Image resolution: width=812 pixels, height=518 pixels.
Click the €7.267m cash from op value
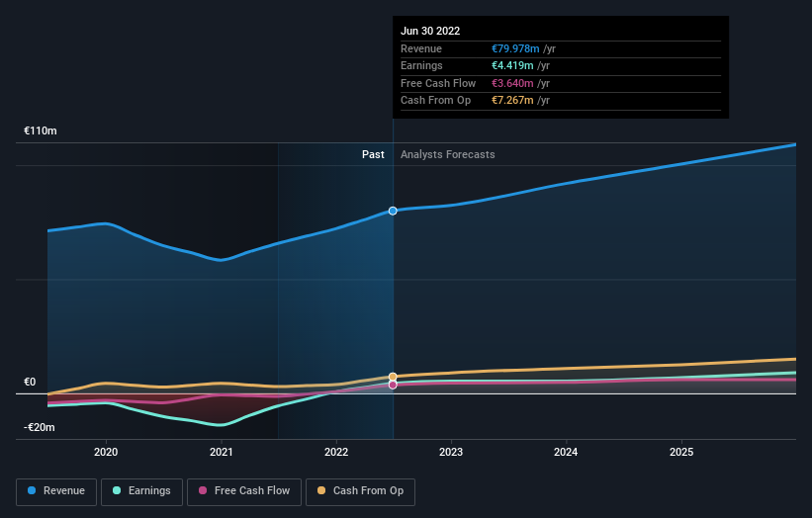[x=512, y=101]
